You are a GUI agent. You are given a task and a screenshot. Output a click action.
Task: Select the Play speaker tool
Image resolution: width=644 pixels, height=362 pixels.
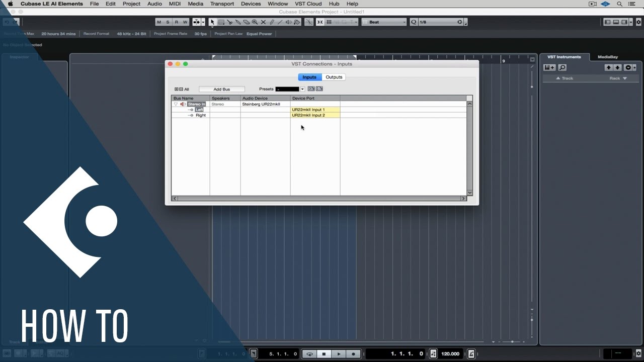pos(288,22)
